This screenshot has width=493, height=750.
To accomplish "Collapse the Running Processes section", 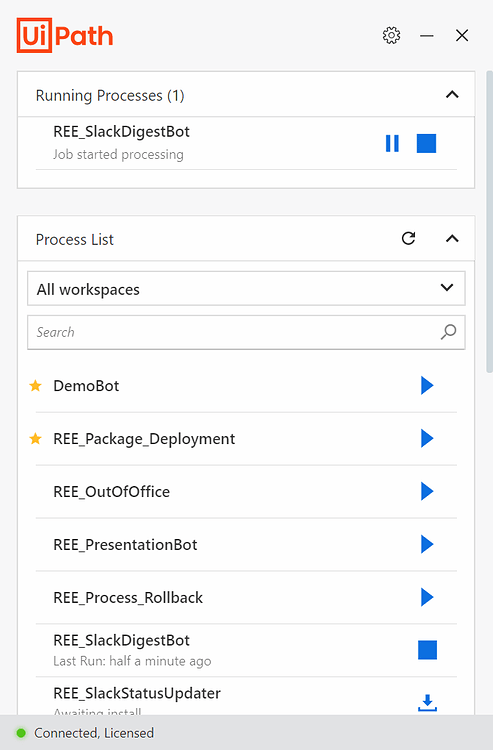I will tap(452, 95).
